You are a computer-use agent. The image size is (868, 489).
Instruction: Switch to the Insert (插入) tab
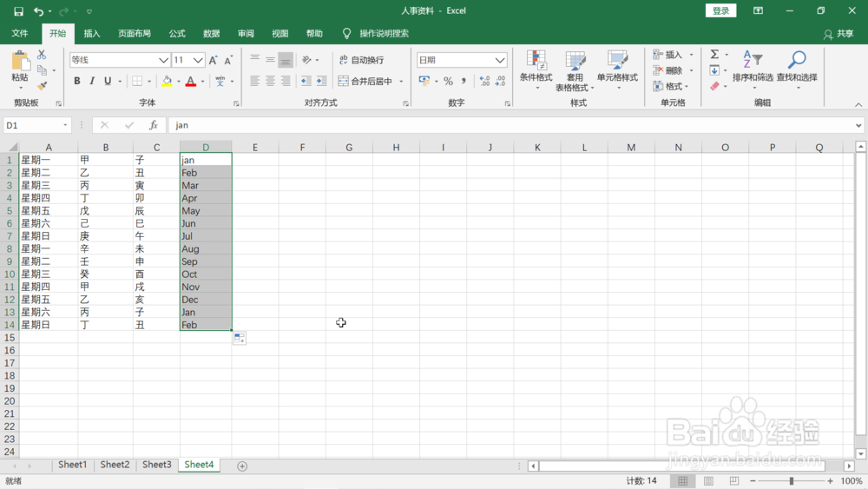[x=92, y=33]
